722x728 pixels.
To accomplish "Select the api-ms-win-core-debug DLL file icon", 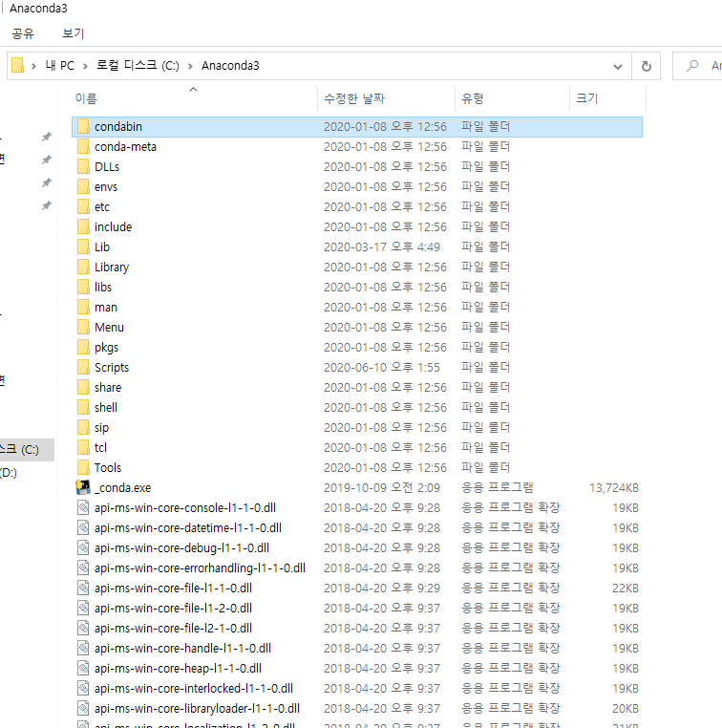I will click(x=83, y=547).
